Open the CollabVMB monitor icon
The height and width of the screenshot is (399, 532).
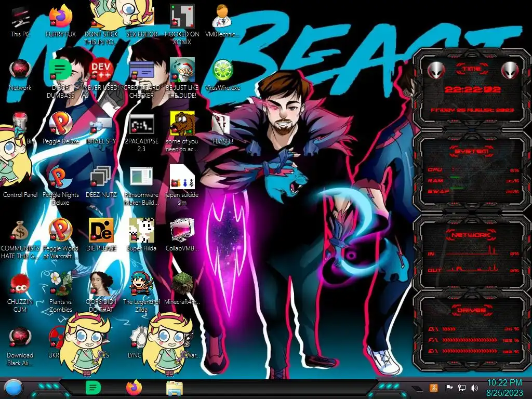click(x=182, y=231)
